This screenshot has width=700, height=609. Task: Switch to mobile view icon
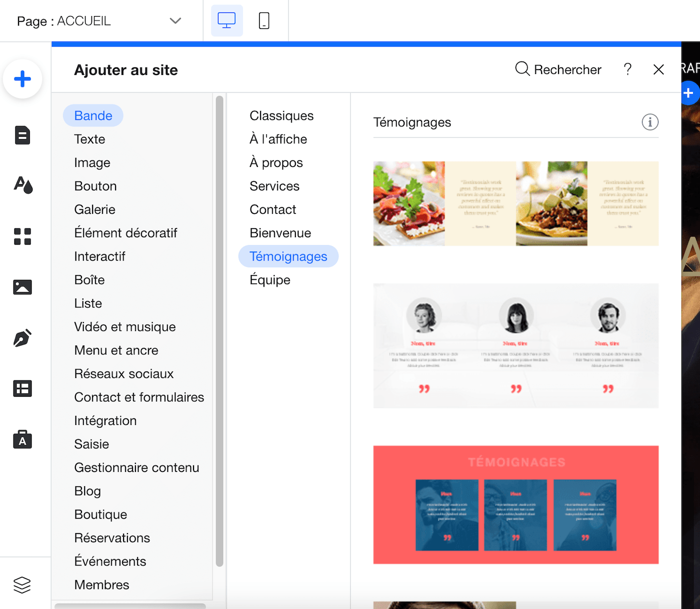tap(264, 20)
